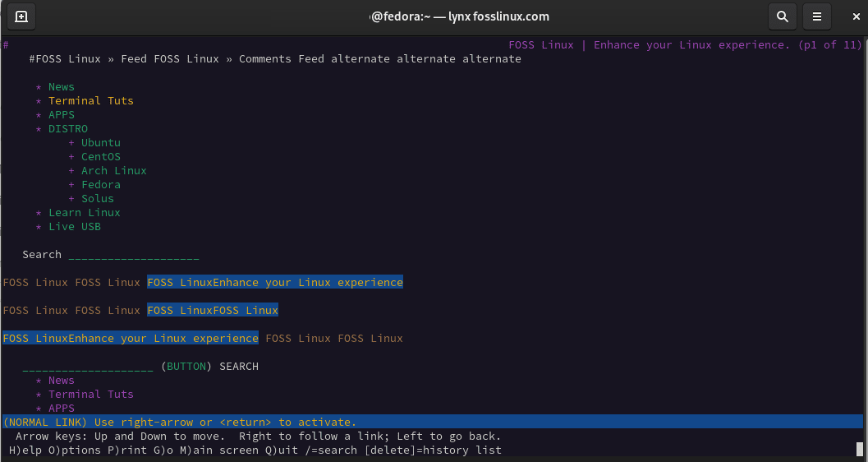Image resolution: width=868 pixels, height=462 pixels.
Task: Open the terminal hamburger menu
Action: click(x=816, y=16)
